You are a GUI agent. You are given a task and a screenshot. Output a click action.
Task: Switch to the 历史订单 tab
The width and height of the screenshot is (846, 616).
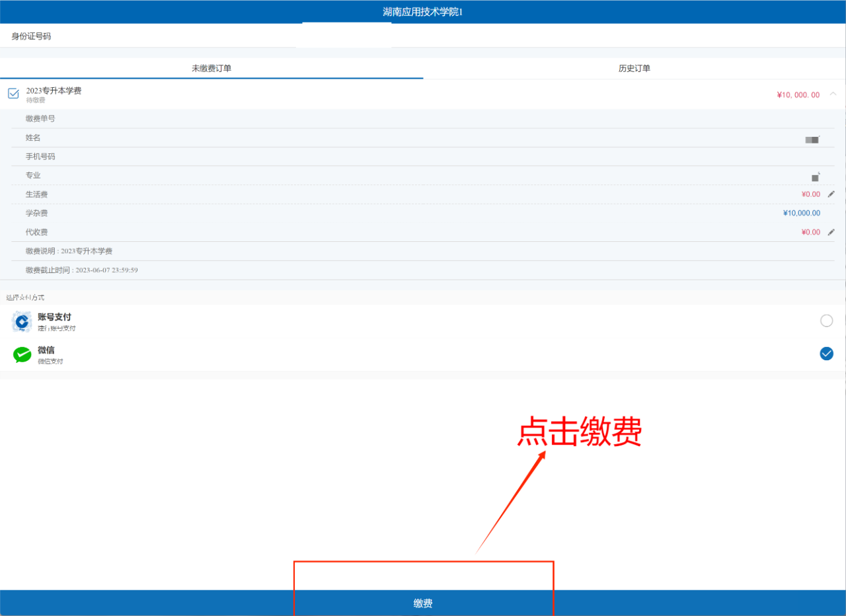[634, 68]
